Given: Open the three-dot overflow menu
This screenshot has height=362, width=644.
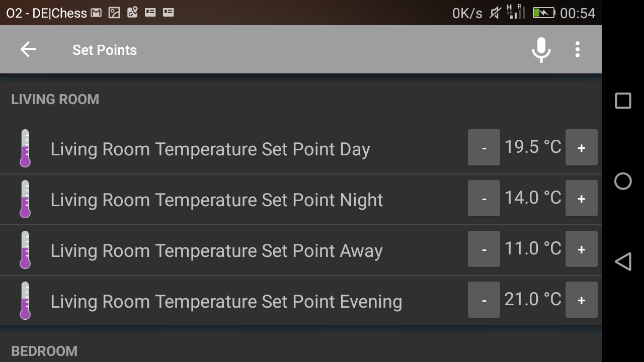Looking at the screenshot, I should coord(578,49).
